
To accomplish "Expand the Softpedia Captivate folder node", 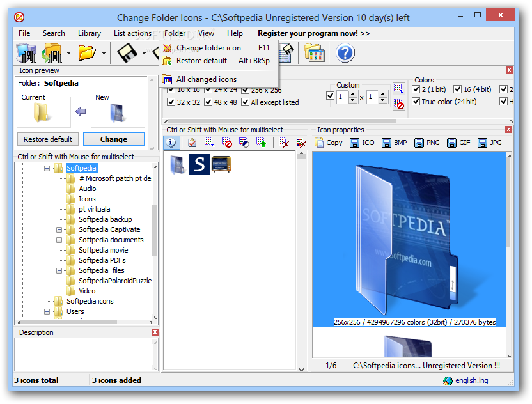I will point(59,229).
